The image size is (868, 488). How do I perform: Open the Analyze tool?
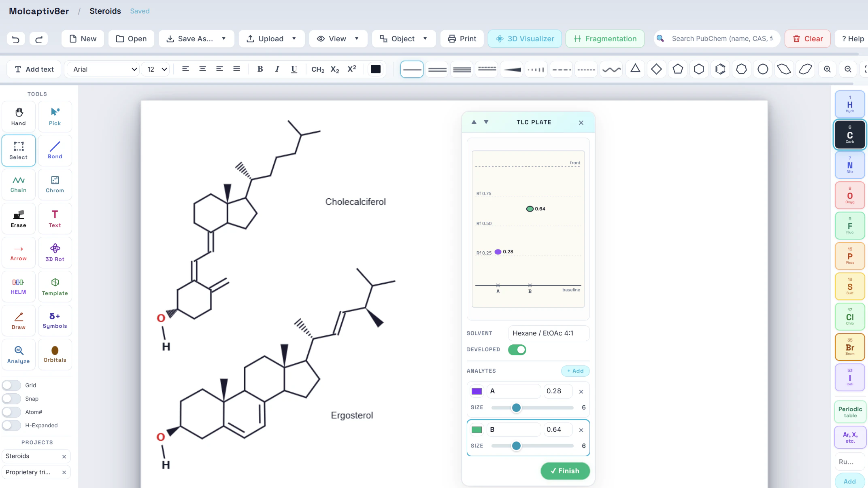tap(19, 354)
